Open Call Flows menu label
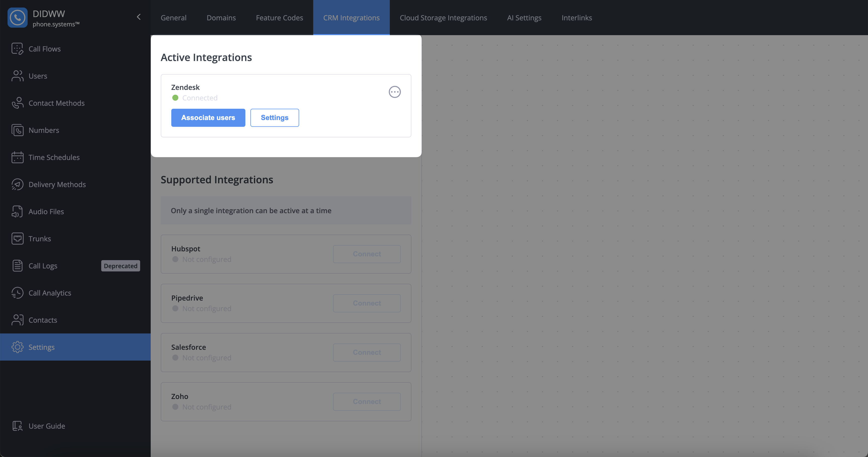This screenshot has width=868, height=457. [x=44, y=49]
